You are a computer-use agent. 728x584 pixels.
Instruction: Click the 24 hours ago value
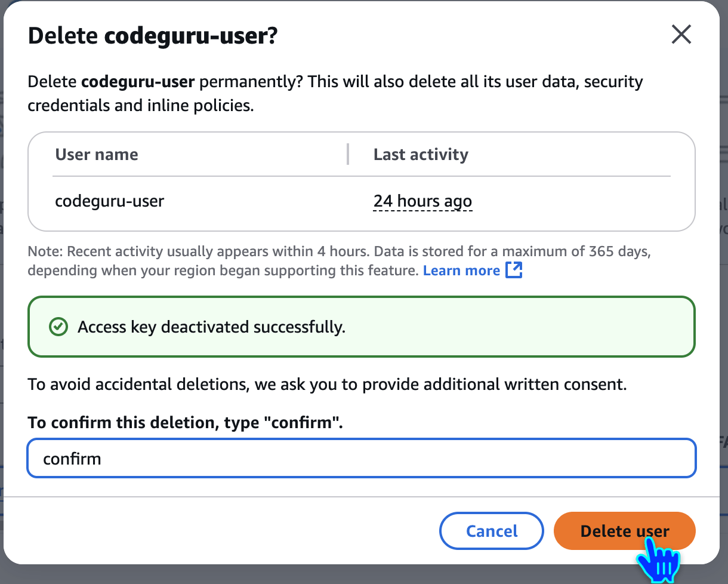[422, 201]
